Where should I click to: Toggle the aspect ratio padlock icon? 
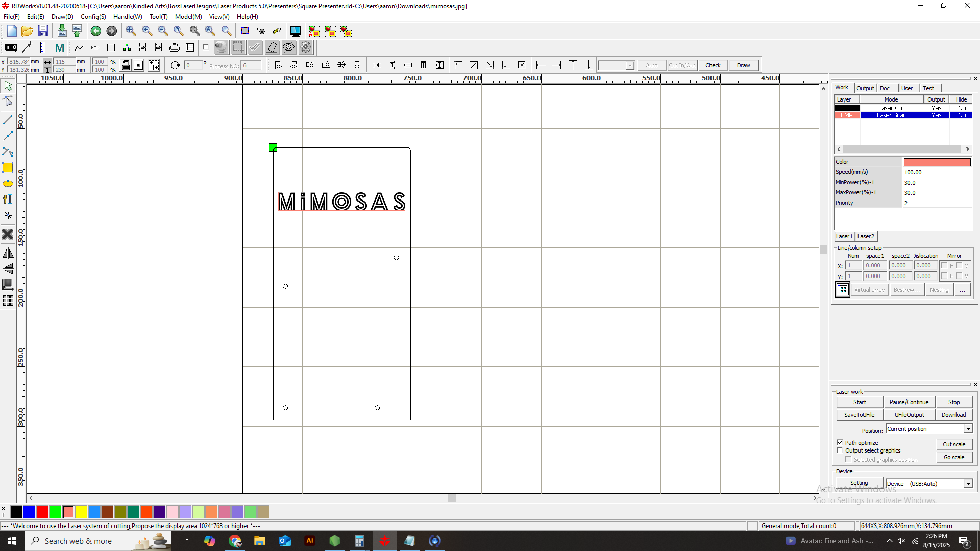(x=126, y=65)
